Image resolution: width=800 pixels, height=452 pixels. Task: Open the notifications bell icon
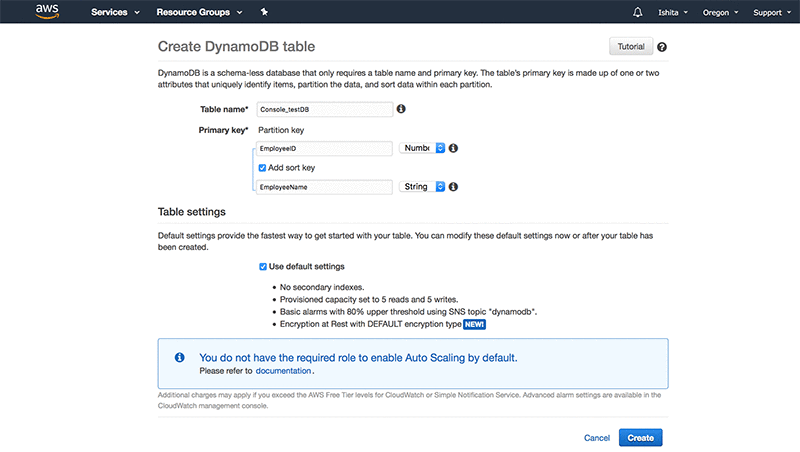point(637,12)
